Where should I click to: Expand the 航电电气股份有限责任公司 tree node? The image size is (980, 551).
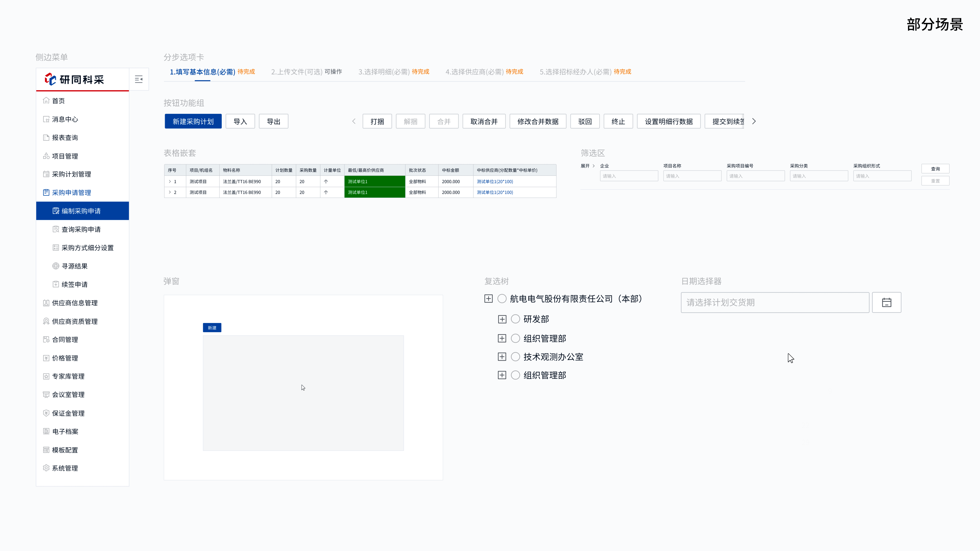(x=488, y=298)
